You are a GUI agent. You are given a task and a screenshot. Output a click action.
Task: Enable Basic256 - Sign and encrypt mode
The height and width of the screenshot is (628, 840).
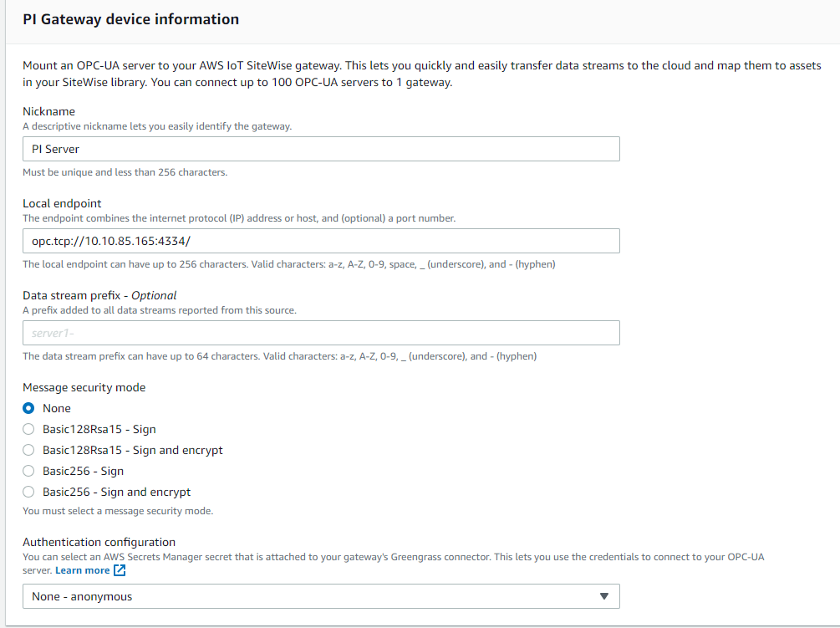(x=28, y=492)
